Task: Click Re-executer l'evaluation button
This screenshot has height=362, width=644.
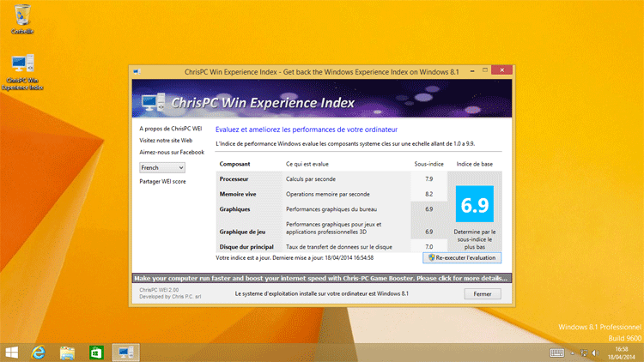Action: coord(462,257)
